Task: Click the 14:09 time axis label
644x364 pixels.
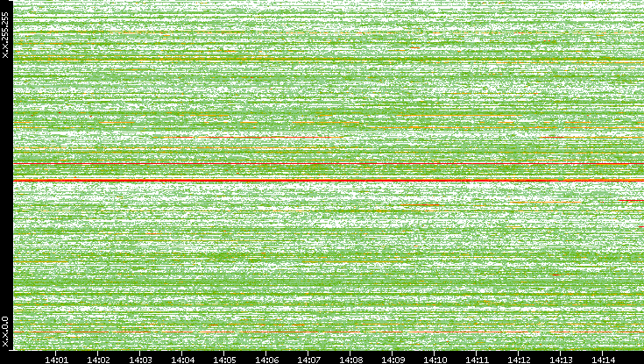Action: [393, 360]
